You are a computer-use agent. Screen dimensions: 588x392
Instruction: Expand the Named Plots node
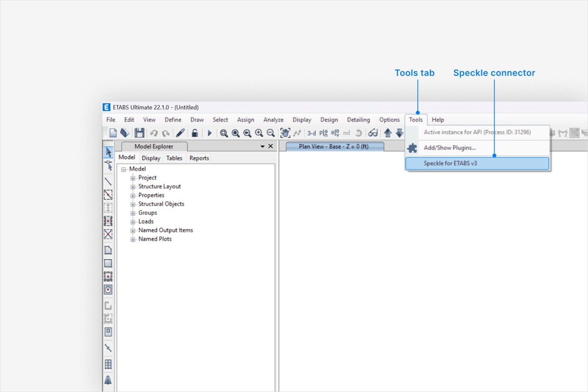pos(133,239)
